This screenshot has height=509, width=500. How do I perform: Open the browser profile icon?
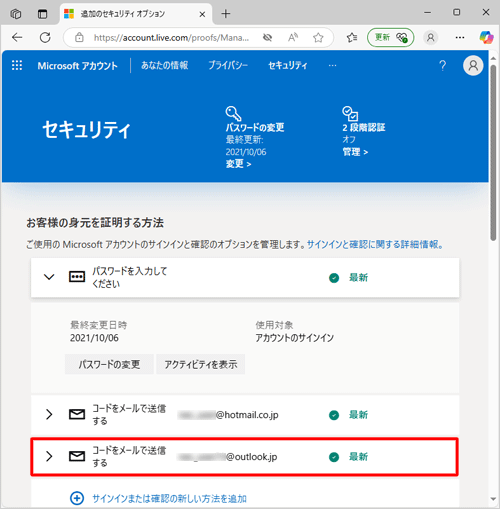pyautogui.click(x=431, y=37)
